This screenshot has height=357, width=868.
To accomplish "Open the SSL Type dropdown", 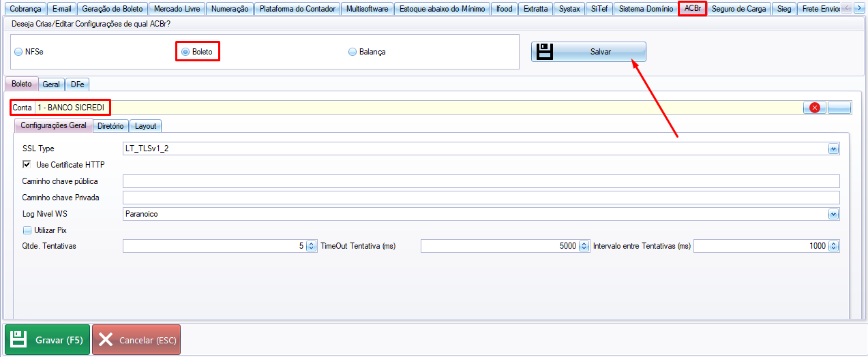I will click(x=833, y=149).
